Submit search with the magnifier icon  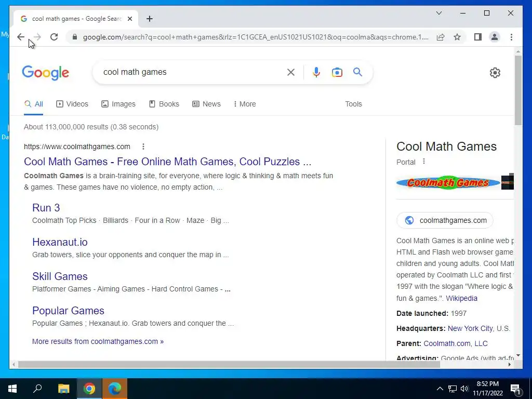[357, 72]
